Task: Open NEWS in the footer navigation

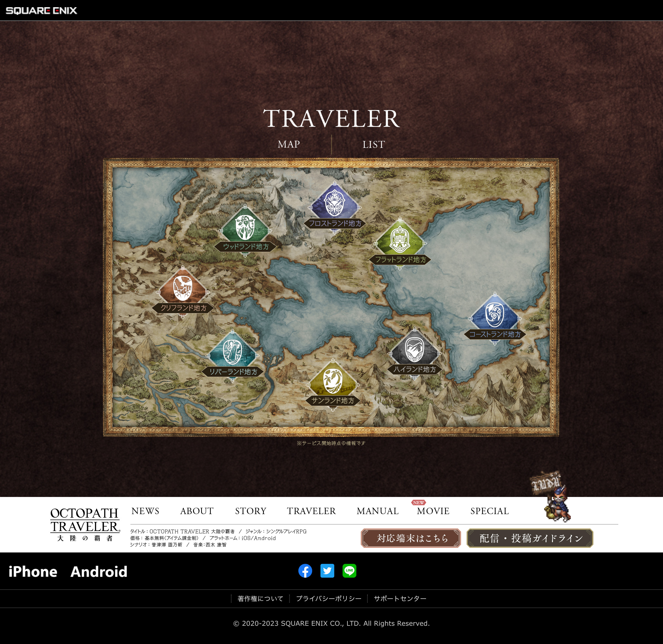Action: [x=145, y=511]
